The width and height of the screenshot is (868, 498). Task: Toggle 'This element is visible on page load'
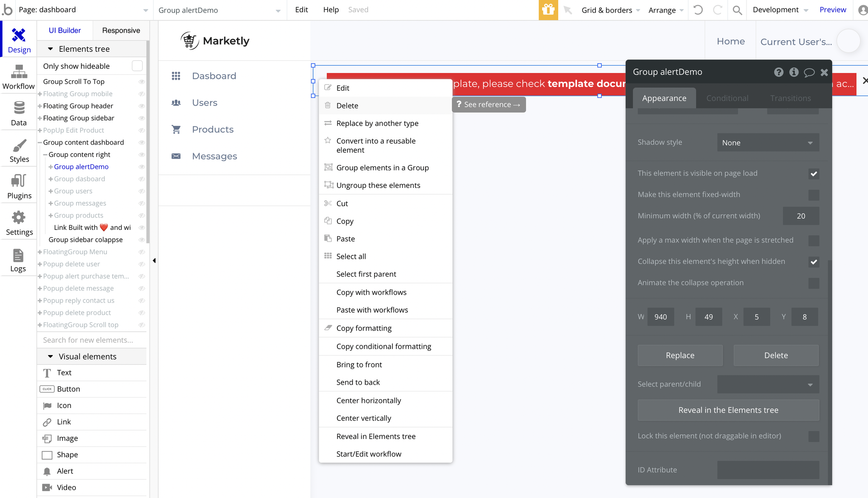click(x=814, y=173)
